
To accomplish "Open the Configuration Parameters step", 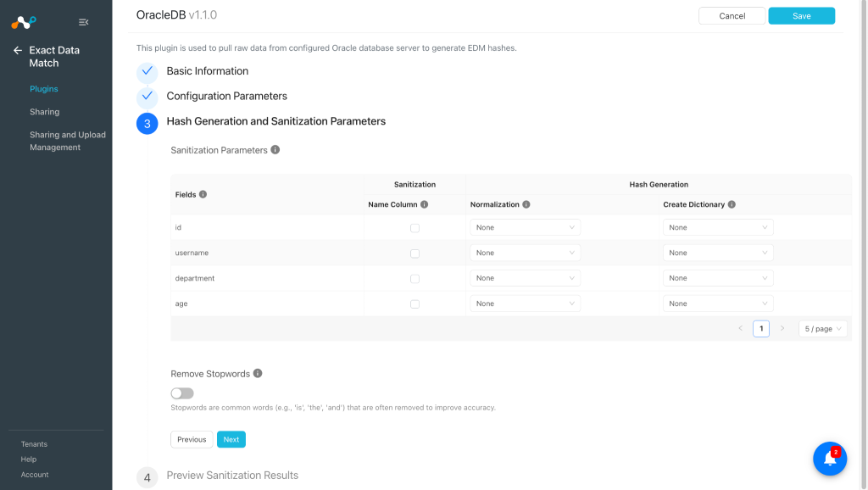I will point(227,96).
